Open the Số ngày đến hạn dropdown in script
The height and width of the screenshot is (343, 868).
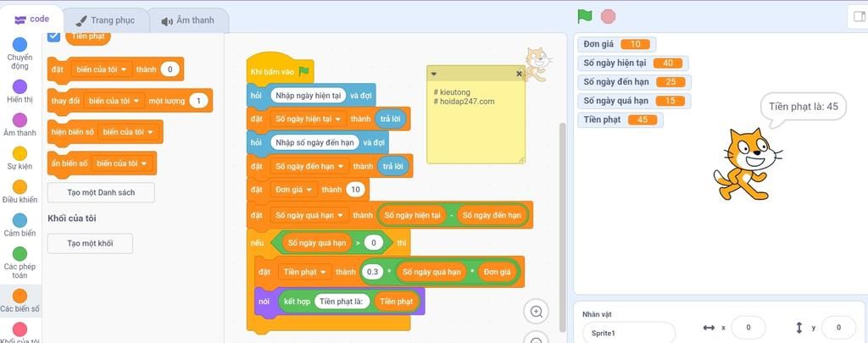309,166
